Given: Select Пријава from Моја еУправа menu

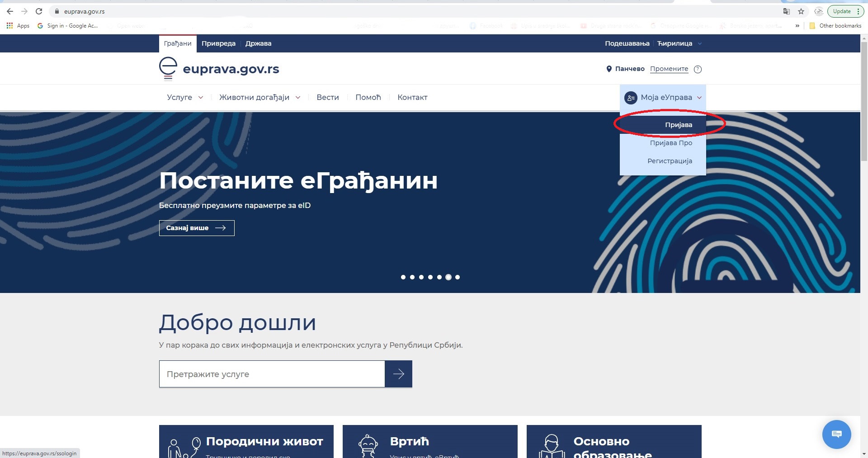Looking at the screenshot, I should [x=678, y=125].
